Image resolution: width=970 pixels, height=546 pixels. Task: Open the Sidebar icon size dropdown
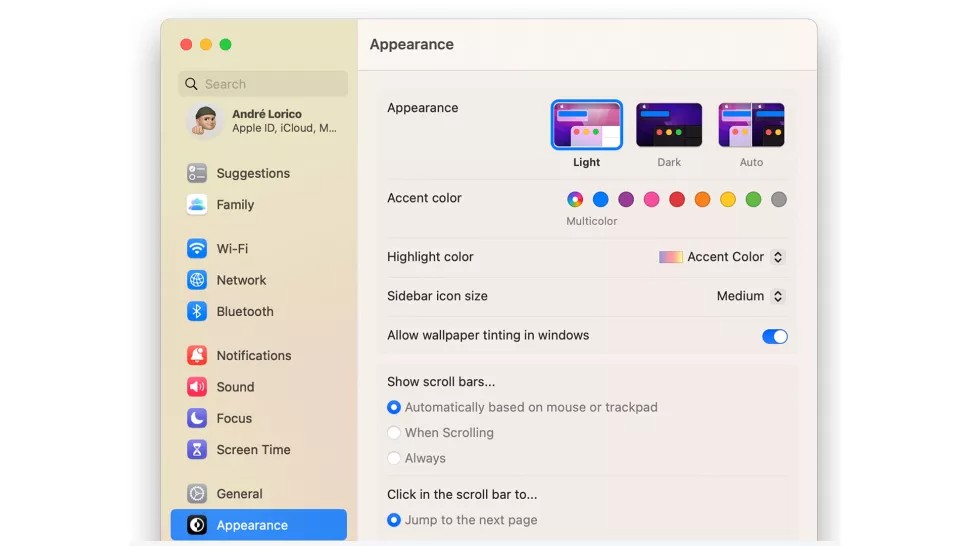tap(750, 296)
